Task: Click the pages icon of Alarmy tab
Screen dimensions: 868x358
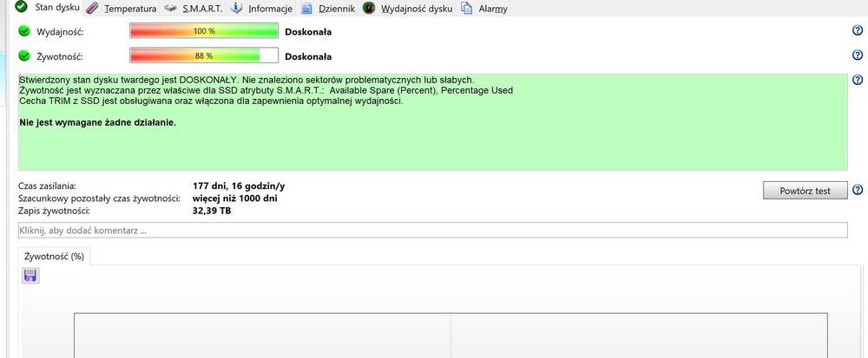Action: pos(467,9)
